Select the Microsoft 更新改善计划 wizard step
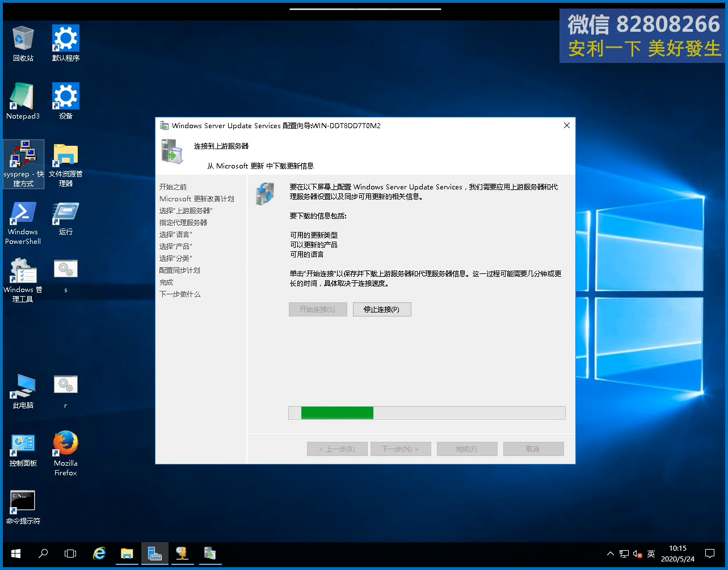The image size is (728, 570). (x=197, y=199)
